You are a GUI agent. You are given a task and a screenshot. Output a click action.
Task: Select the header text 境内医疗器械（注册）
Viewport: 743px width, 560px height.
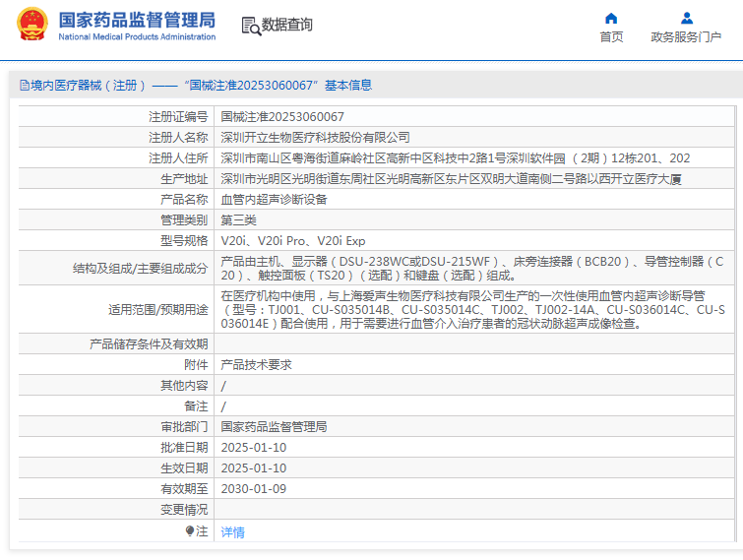tap(89, 86)
